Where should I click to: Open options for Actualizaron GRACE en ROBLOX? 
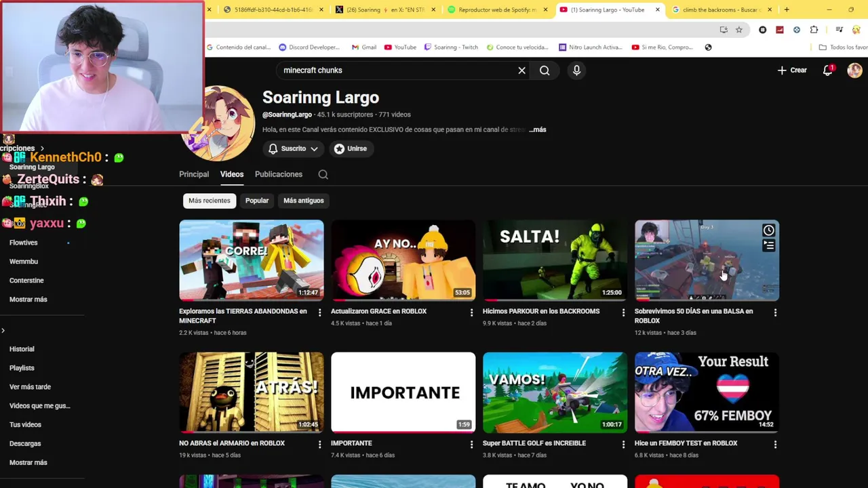[x=471, y=312]
